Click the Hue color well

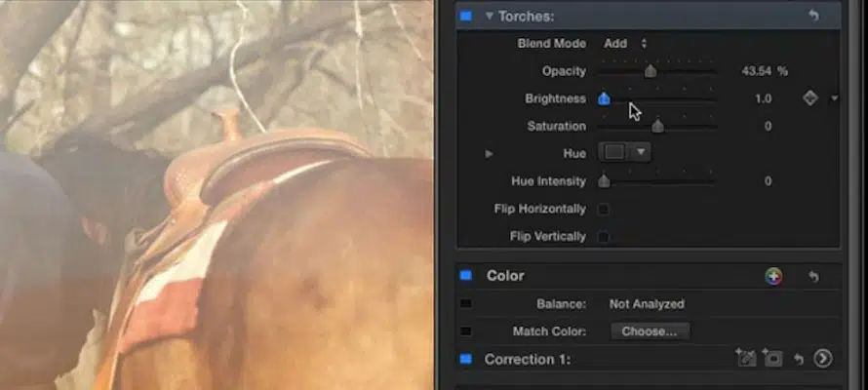[614, 152]
